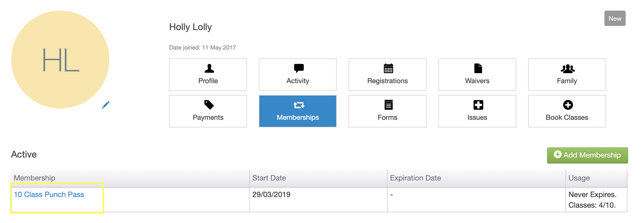Click the 29/03/2019 start date cell
The width and height of the screenshot is (644, 223).
[x=271, y=195]
